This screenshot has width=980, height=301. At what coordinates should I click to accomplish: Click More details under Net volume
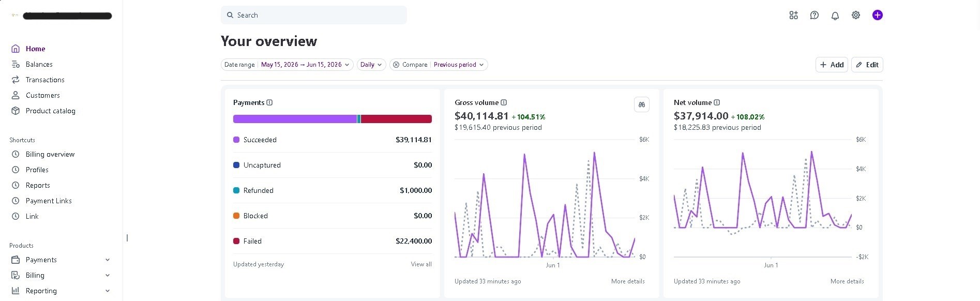pos(847,281)
